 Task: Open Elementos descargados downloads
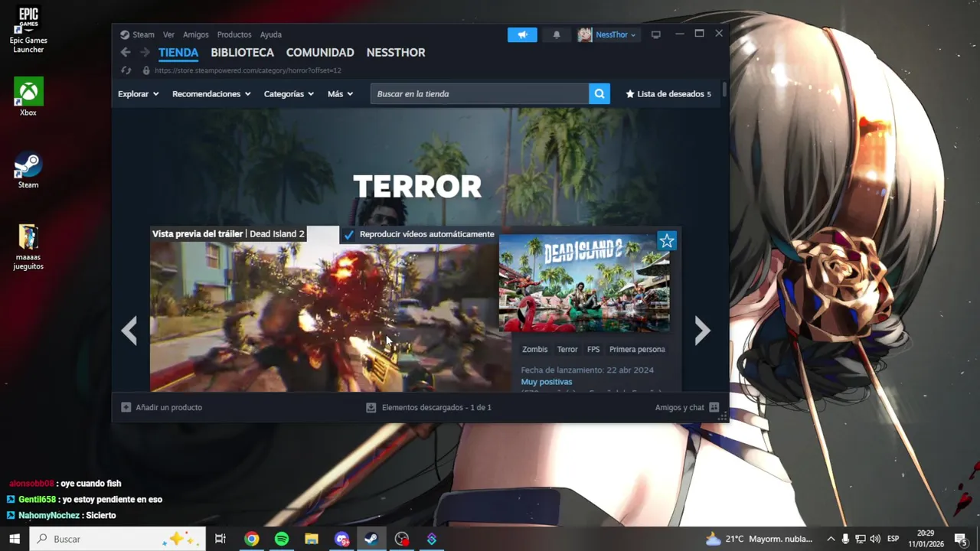point(429,407)
